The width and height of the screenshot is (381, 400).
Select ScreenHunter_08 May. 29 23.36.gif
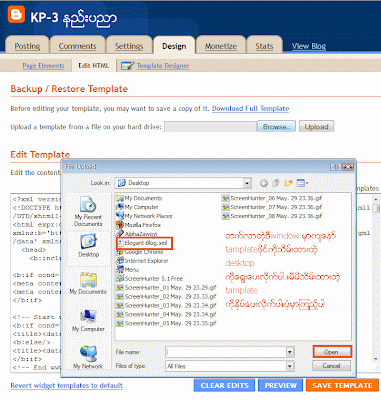point(272,216)
